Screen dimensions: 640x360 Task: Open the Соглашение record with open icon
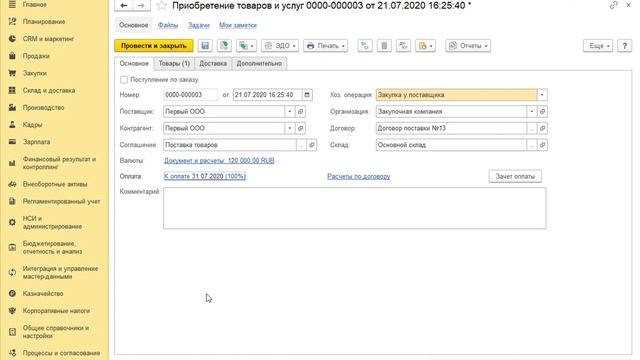point(312,145)
